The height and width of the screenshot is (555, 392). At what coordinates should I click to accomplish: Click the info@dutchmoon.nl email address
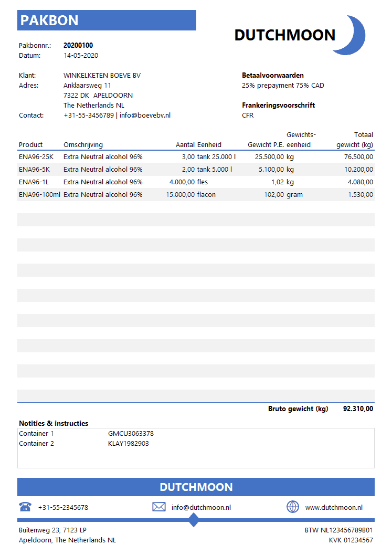pyautogui.click(x=201, y=508)
